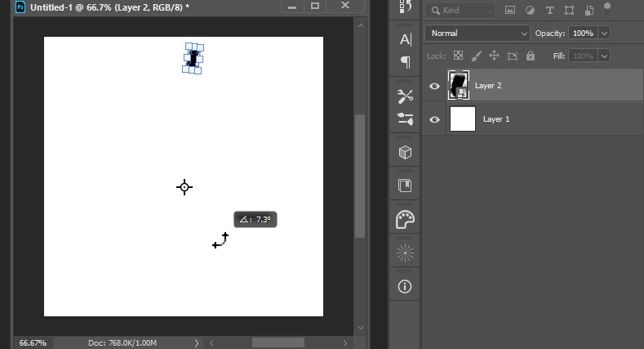Click the Opacity label
This screenshot has height=349, width=644.
point(549,34)
